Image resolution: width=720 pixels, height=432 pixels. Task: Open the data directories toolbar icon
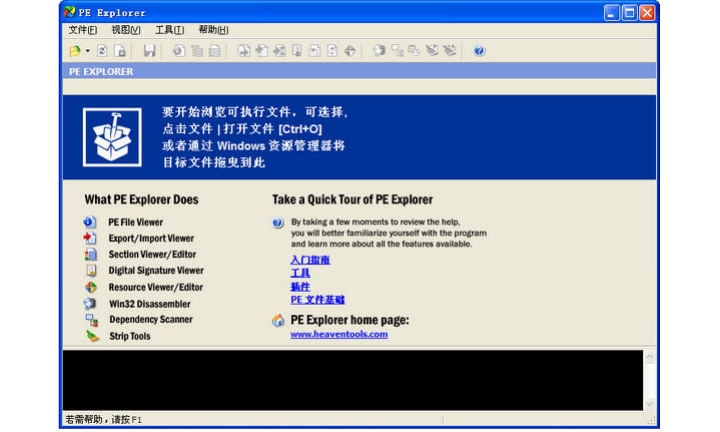[197, 50]
